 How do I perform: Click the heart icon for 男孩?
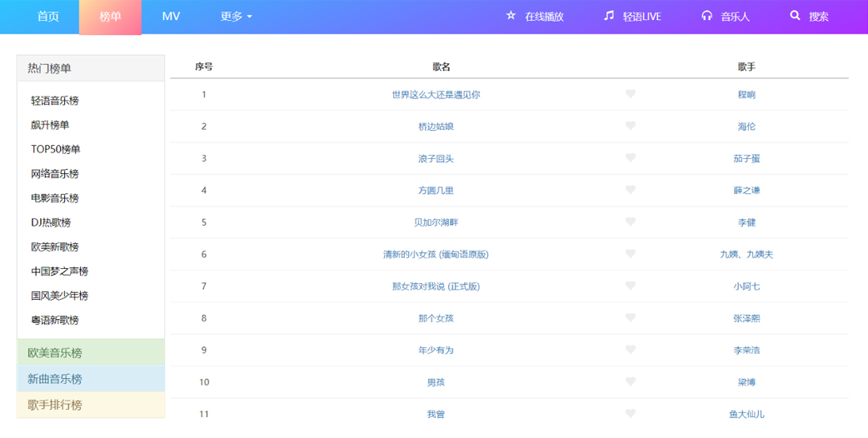631,381
